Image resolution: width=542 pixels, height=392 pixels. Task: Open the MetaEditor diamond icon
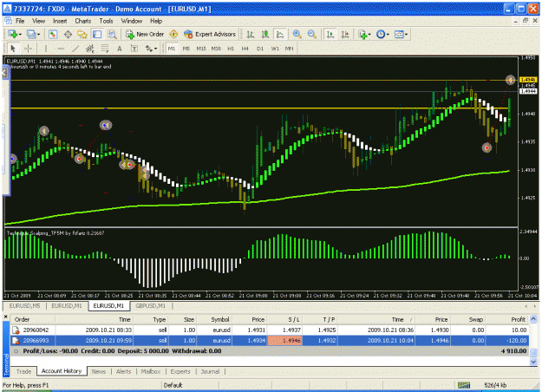[173, 34]
